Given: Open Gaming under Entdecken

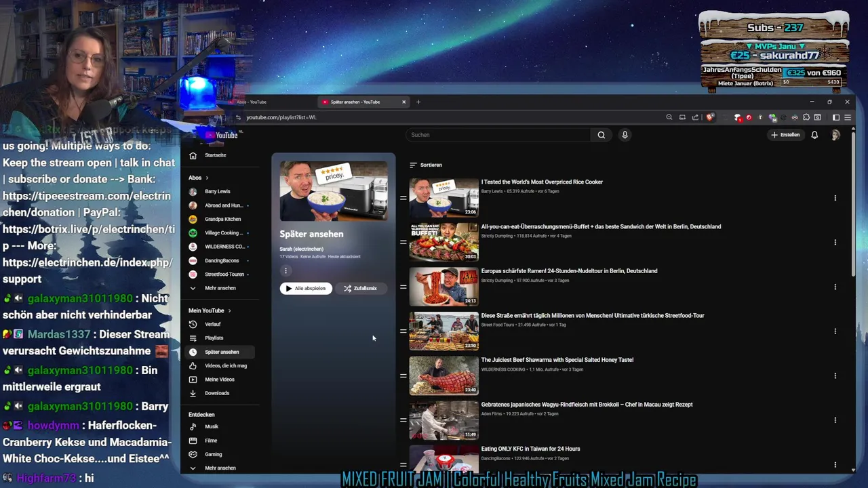Looking at the screenshot, I should [220, 454].
